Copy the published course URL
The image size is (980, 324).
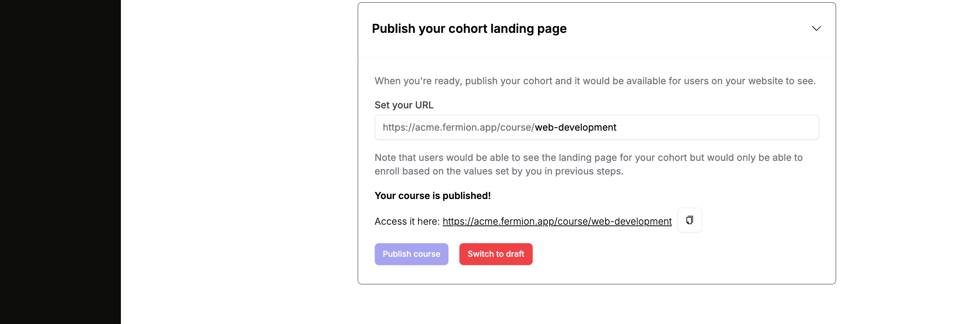[689, 220]
